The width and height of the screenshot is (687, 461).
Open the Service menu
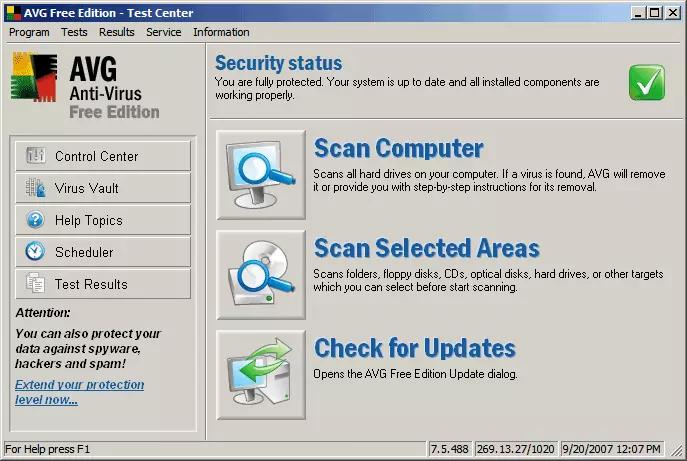[x=163, y=32]
